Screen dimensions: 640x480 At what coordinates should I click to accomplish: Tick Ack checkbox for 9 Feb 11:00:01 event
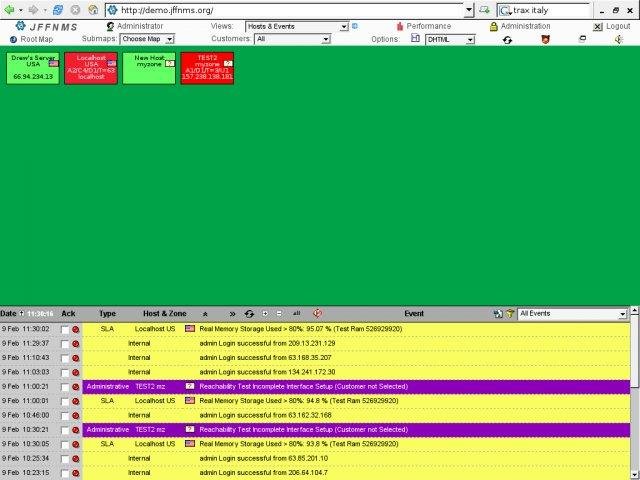pyautogui.click(x=65, y=402)
